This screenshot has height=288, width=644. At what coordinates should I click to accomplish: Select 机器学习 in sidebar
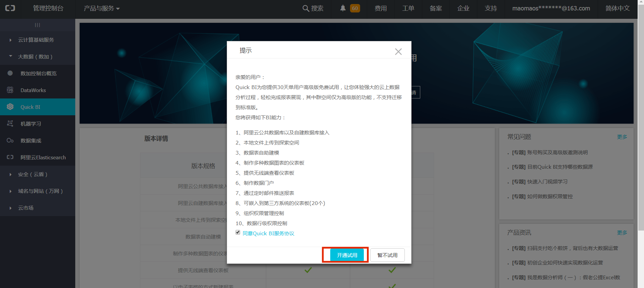coord(38,124)
